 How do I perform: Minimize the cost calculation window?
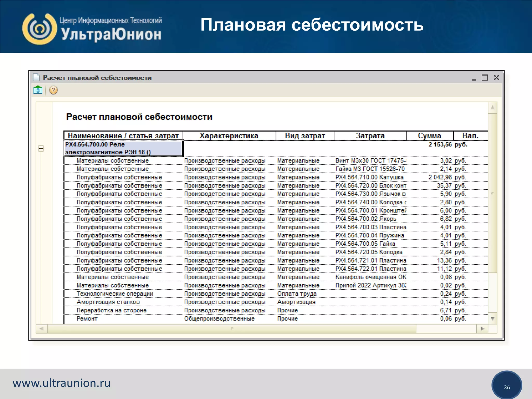[x=474, y=78]
